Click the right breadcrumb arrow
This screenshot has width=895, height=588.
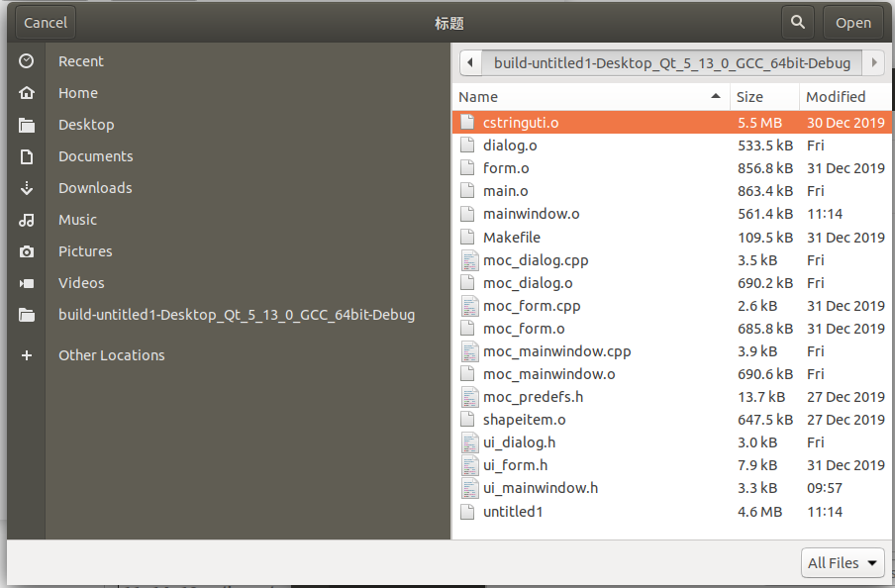872,62
